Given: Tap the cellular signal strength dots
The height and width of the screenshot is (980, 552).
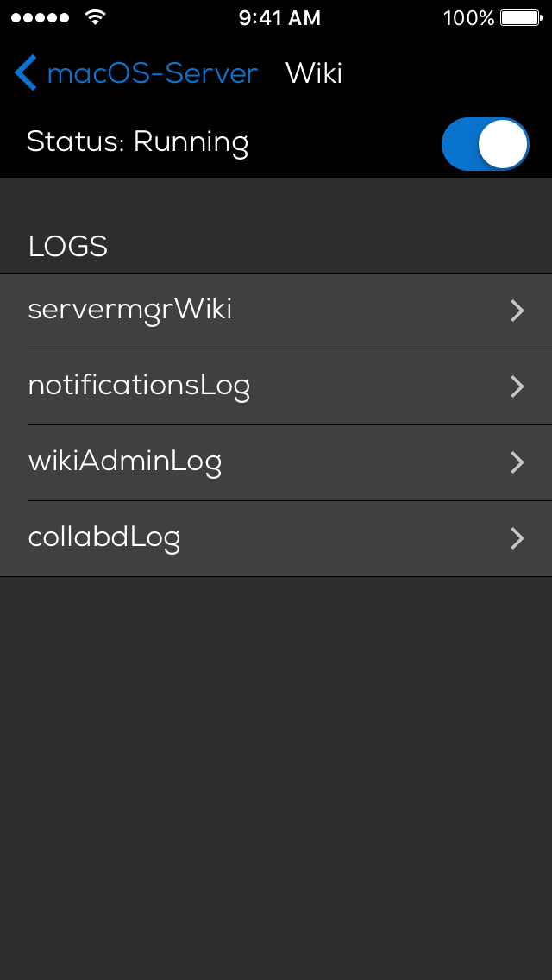Looking at the screenshot, I should [41, 17].
